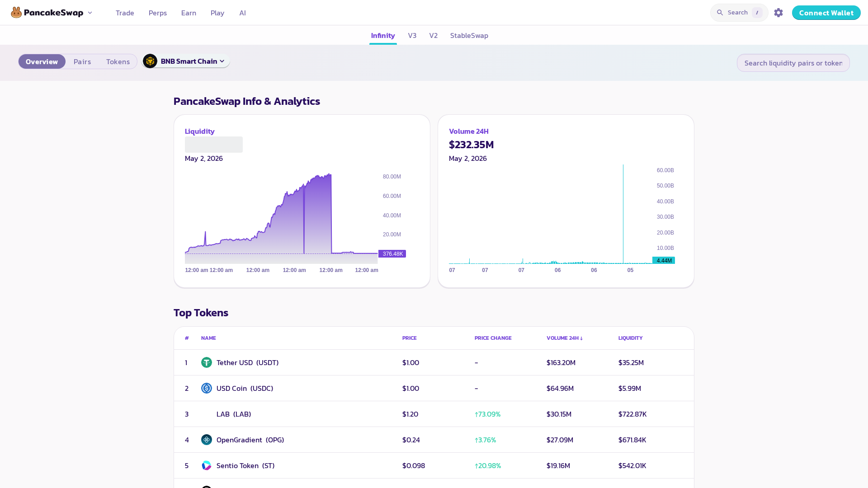Open the LAB (LAB) token row

point(434,414)
